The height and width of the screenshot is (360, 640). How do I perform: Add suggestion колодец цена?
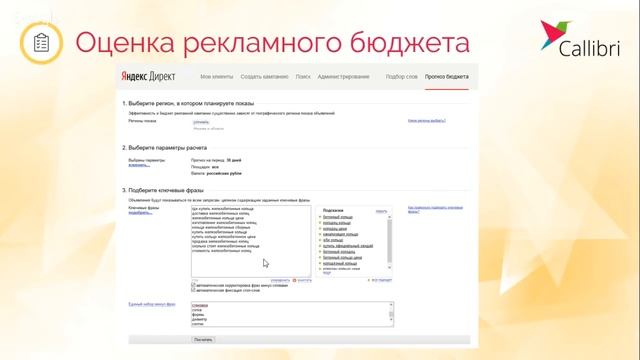coord(335,229)
